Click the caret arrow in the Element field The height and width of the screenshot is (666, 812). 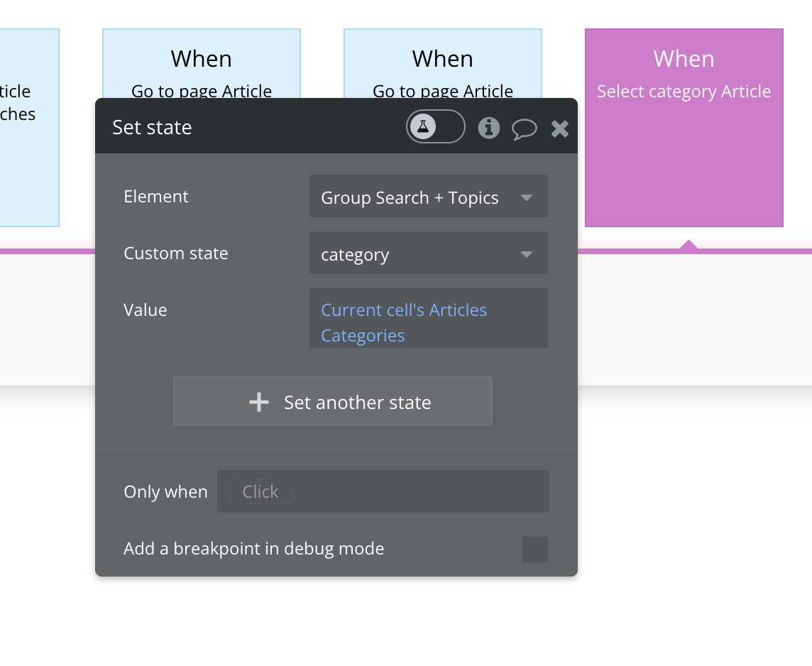[527, 197]
